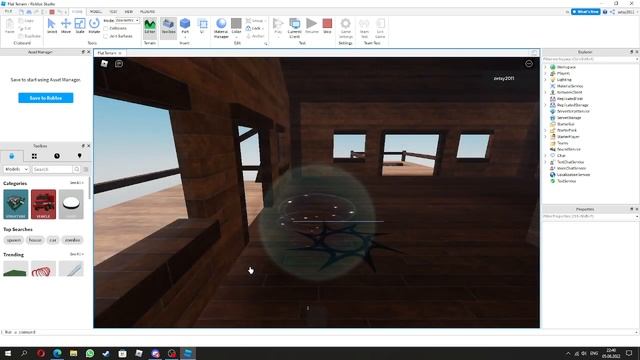Switch view with Current Client button
The image size is (640, 360).
(294, 28)
